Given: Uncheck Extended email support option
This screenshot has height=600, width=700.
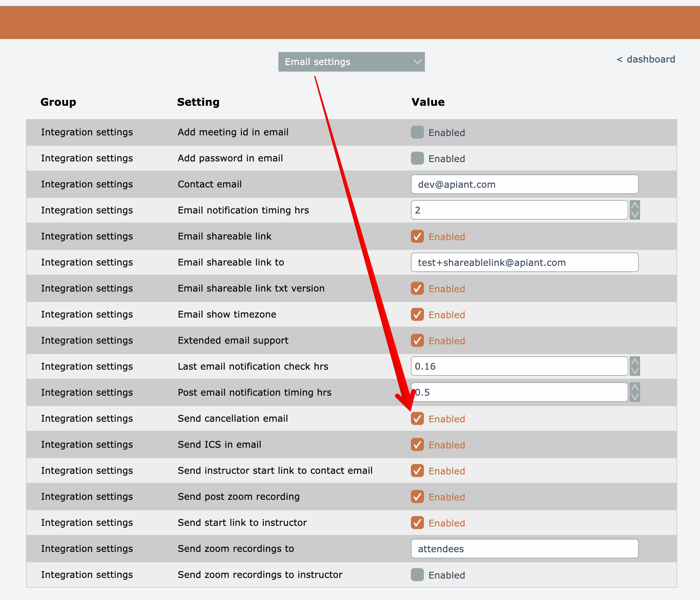Looking at the screenshot, I should pyautogui.click(x=417, y=340).
